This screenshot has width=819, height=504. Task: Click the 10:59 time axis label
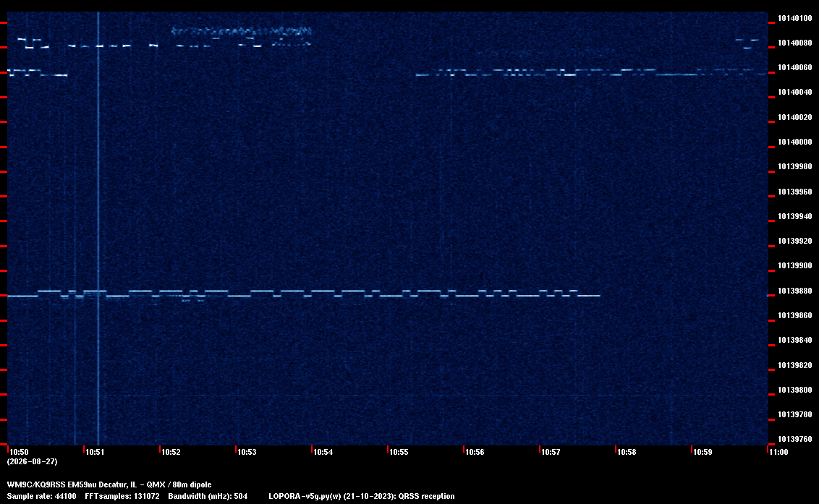[703, 452]
